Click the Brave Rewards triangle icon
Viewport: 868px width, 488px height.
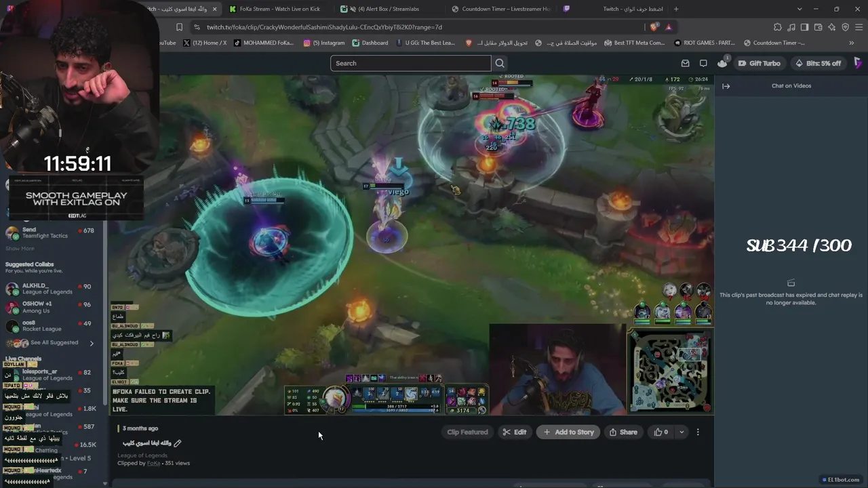click(669, 27)
